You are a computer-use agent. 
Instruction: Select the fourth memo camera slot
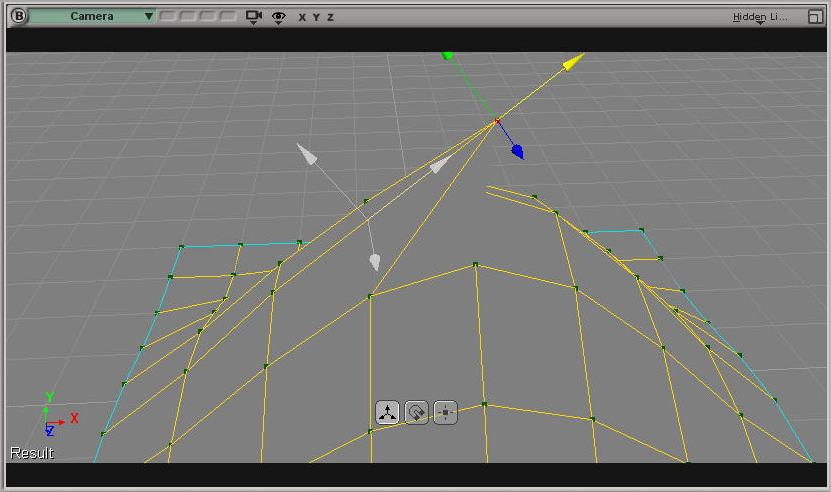coord(227,16)
